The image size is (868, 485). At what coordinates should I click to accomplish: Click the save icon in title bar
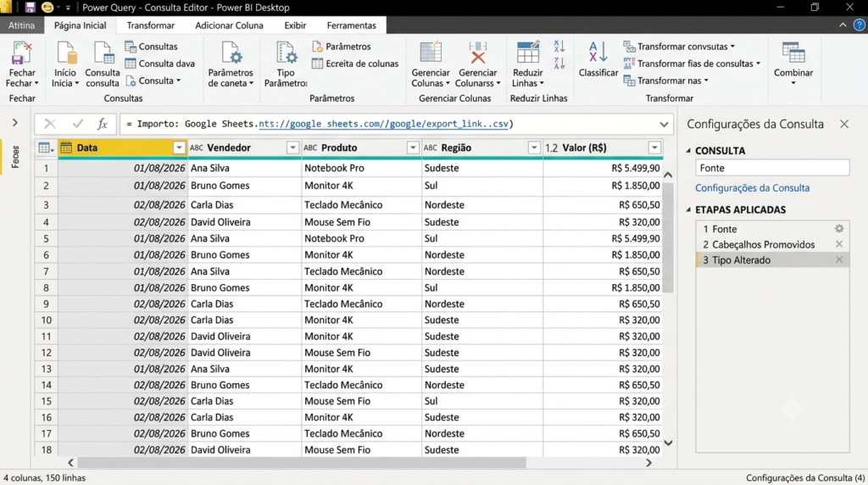tap(30, 7)
